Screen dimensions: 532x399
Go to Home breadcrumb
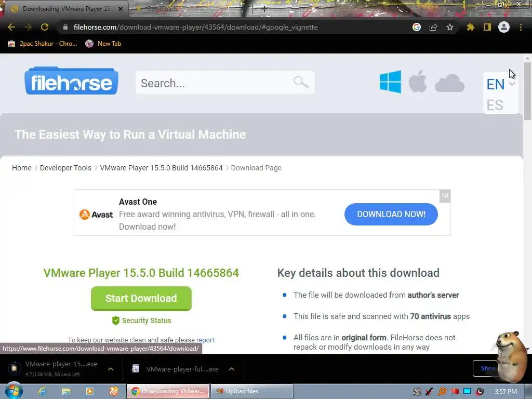[22, 168]
